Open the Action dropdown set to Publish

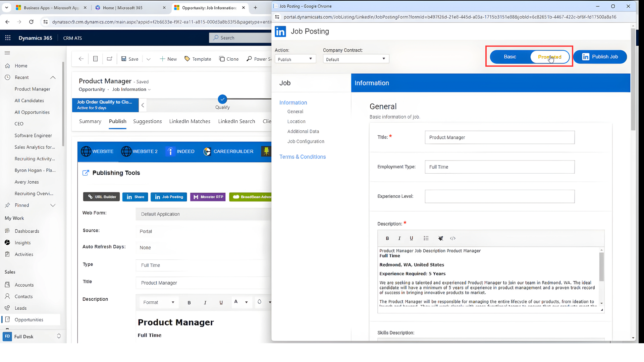point(295,59)
